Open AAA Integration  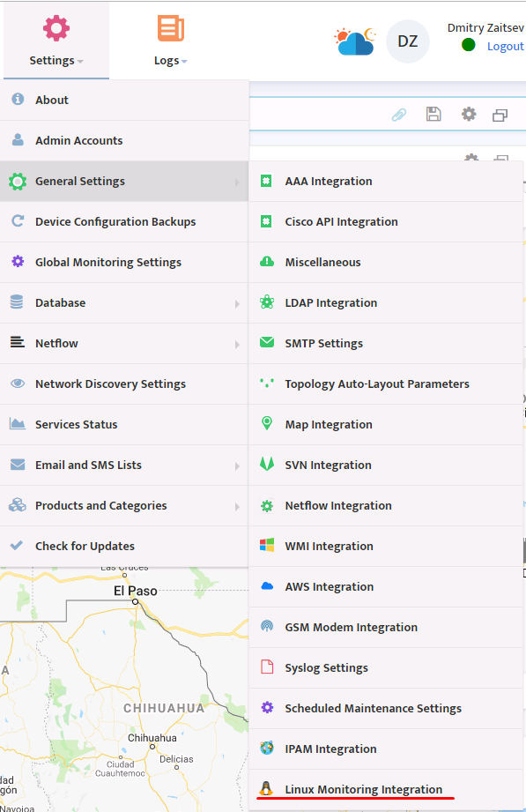[x=386, y=182]
